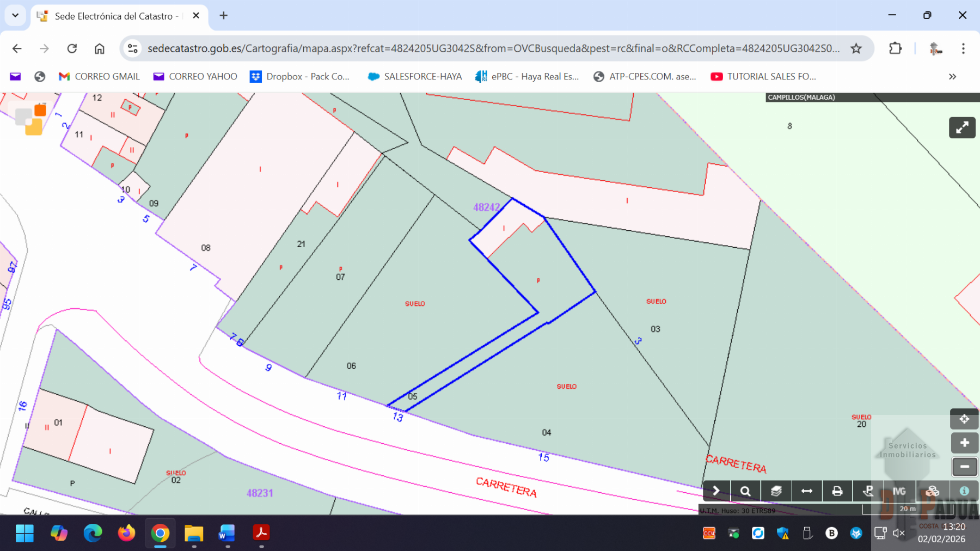Screen dimensions: 980x551
Task: Click the parcel P tool icon
Action: [868, 491]
